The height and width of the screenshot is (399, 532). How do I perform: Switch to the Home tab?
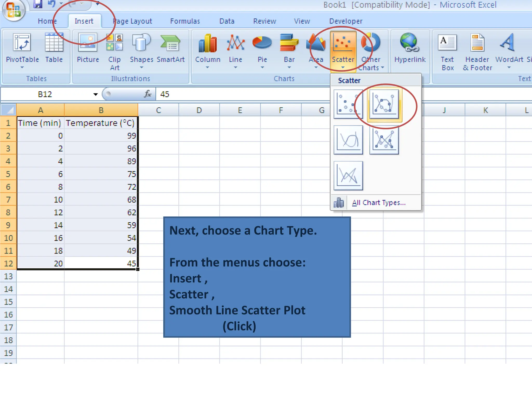[47, 21]
